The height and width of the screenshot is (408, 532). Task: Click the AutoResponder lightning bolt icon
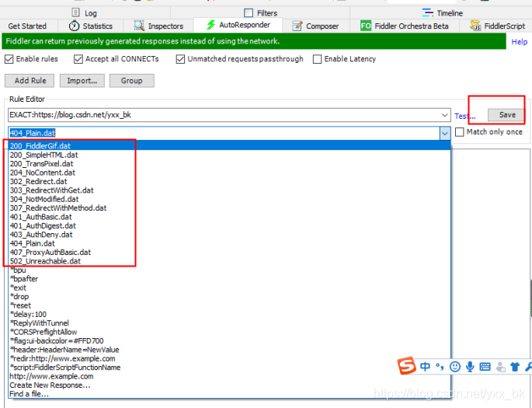pos(211,25)
